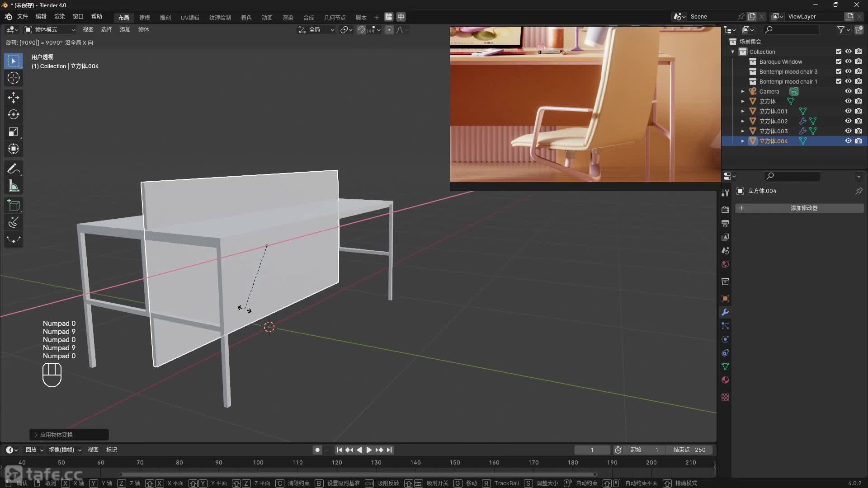The height and width of the screenshot is (488, 868).
Task: Open the Scene properties tab
Action: [x=725, y=250]
